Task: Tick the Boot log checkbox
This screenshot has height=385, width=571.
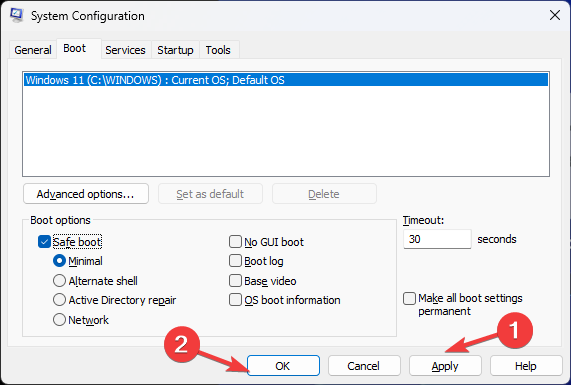Action: click(x=235, y=261)
